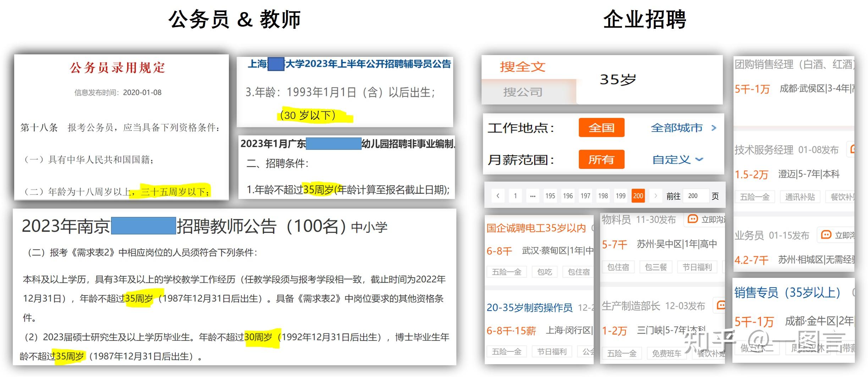This screenshot has height=377, width=868.
Task: Click the 免费班车 benefit tag
Action: coord(667,353)
